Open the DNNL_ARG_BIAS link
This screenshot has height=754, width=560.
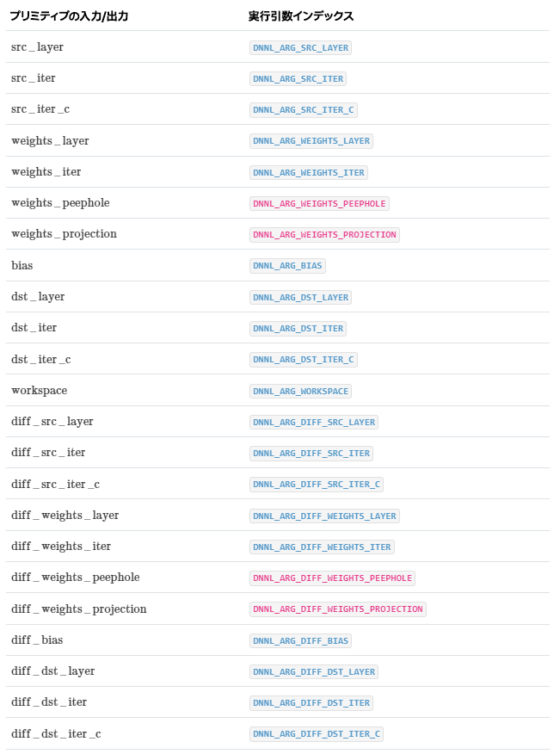tap(287, 266)
